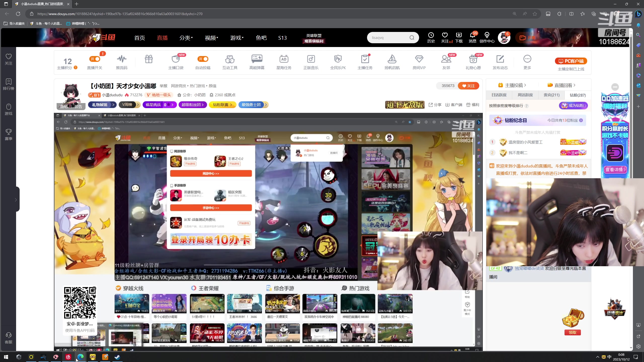644x362 pixels.
Task: Open the S13 menu item
Action: pos(283,38)
